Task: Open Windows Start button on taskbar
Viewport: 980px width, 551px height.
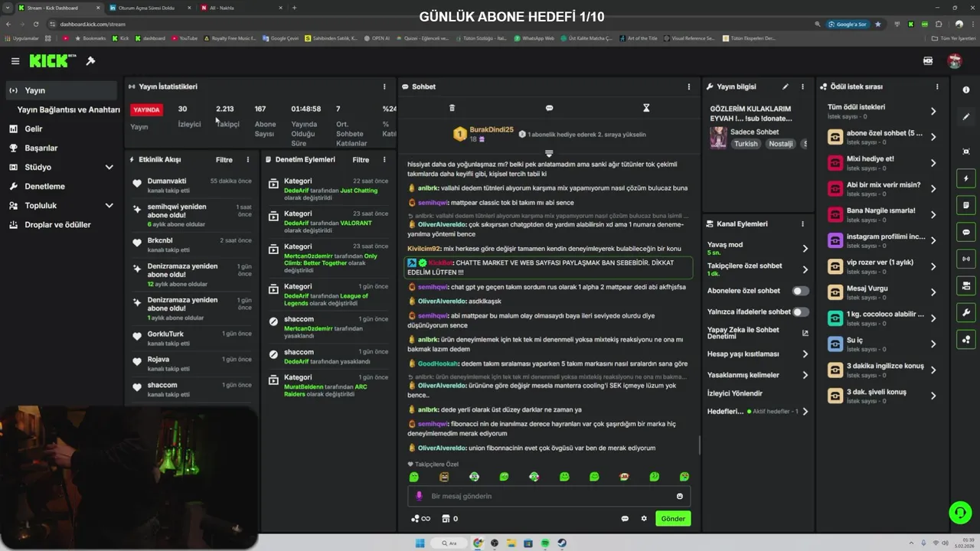Action: pos(420,543)
